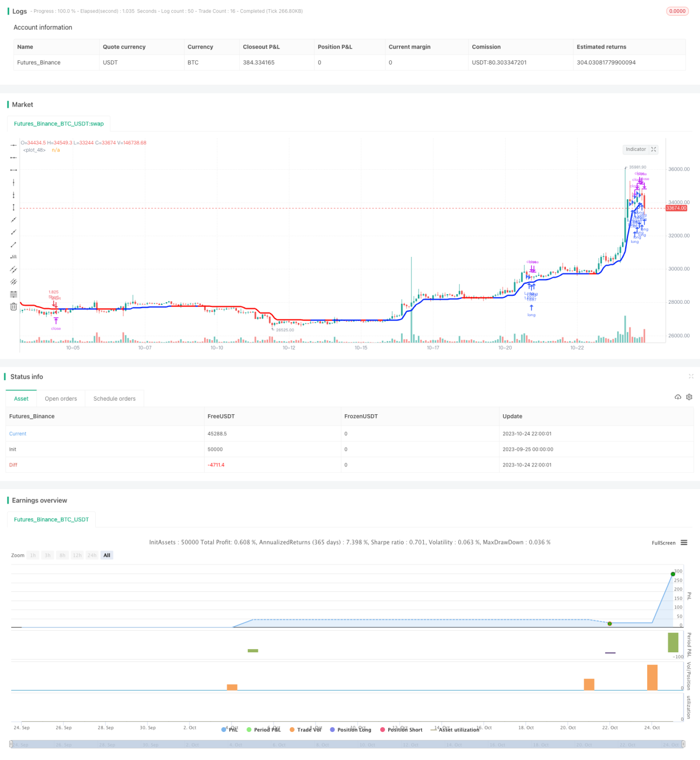Open the Open orders tab

point(61,399)
